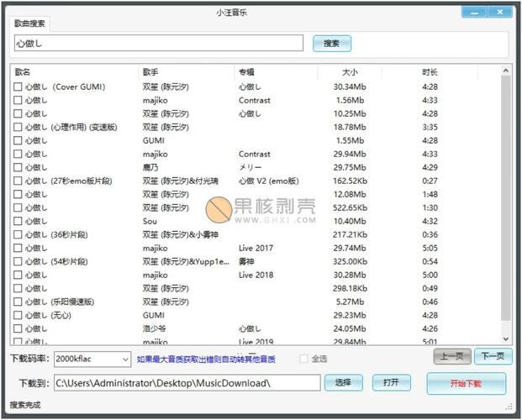Click the 5:05 duration cell
522x420 pixels.
(x=430, y=249)
